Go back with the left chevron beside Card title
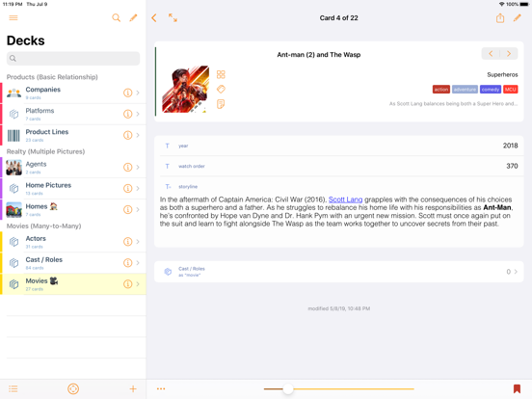The height and width of the screenshot is (399, 532). [x=154, y=18]
